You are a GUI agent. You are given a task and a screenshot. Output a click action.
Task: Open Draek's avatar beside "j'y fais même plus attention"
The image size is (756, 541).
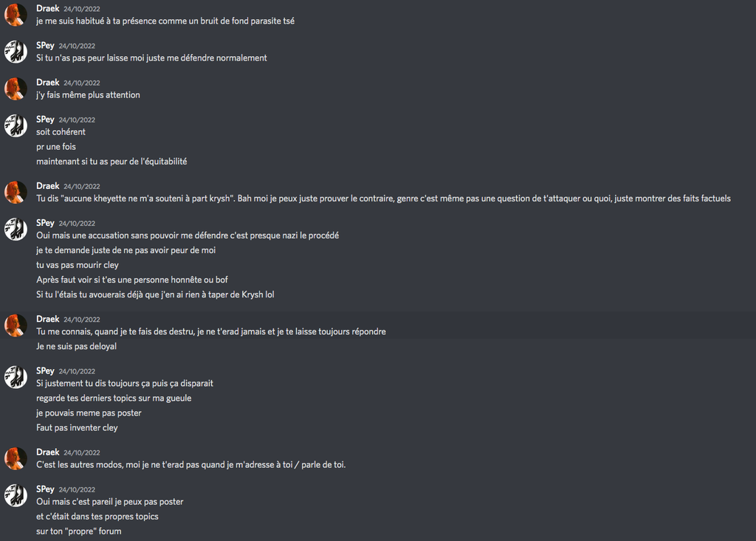tap(16, 89)
